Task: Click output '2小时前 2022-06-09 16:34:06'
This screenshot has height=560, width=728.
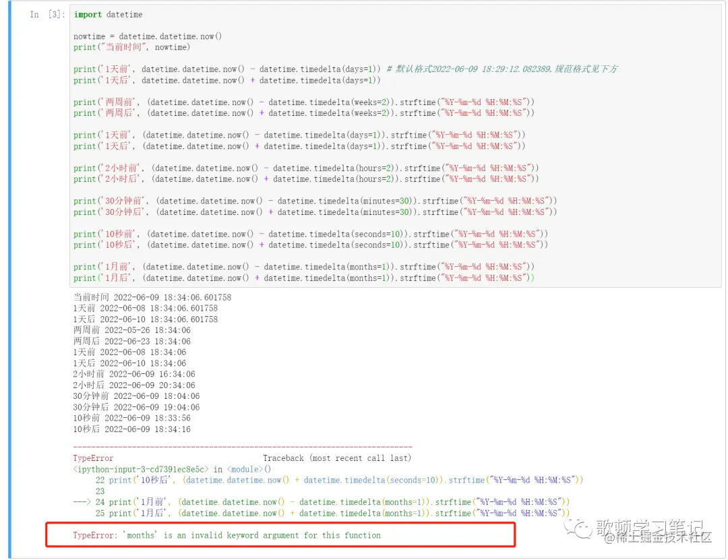Action: (x=134, y=374)
